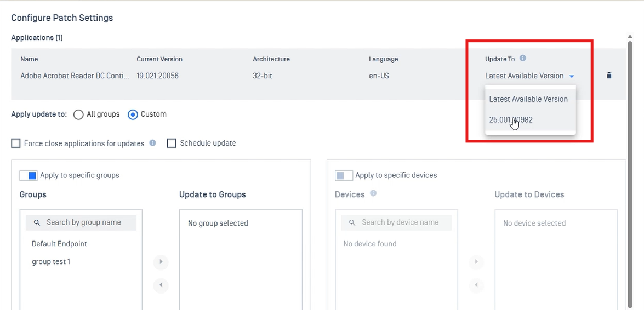Click the remove-from-groups left arrow button
Viewport: 644px width, 310px height.
click(x=161, y=285)
